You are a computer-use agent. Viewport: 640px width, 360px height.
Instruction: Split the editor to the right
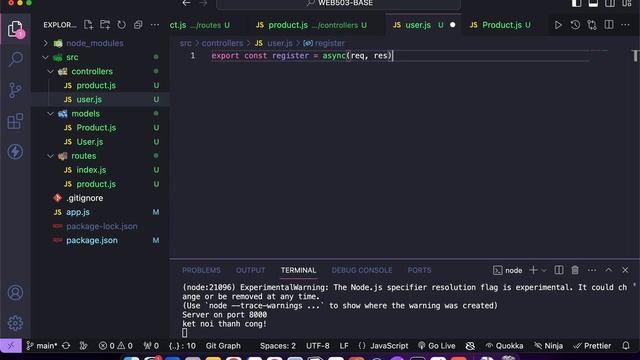609,25
